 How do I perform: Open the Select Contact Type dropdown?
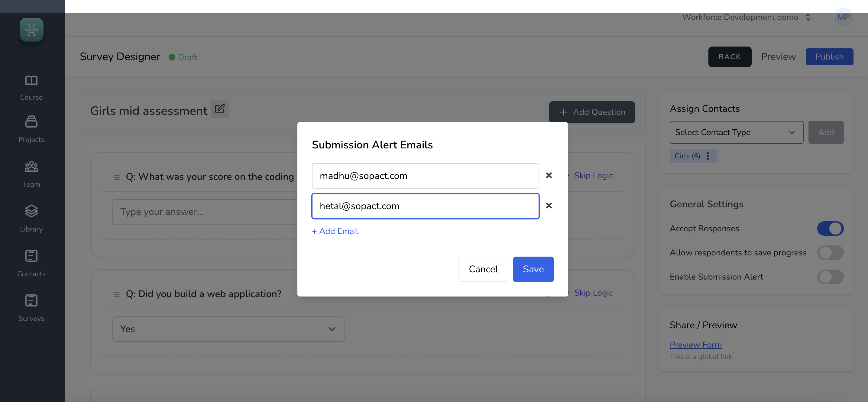[x=736, y=132]
